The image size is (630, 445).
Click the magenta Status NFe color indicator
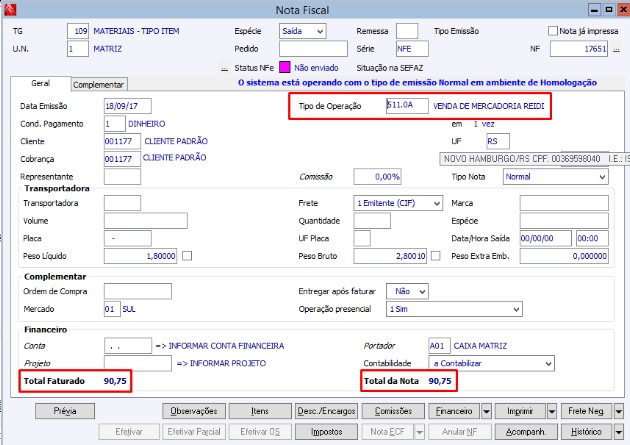coord(284,67)
